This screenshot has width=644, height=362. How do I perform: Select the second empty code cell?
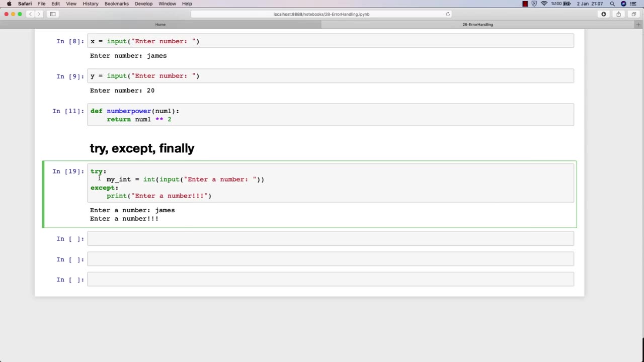[331, 259]
